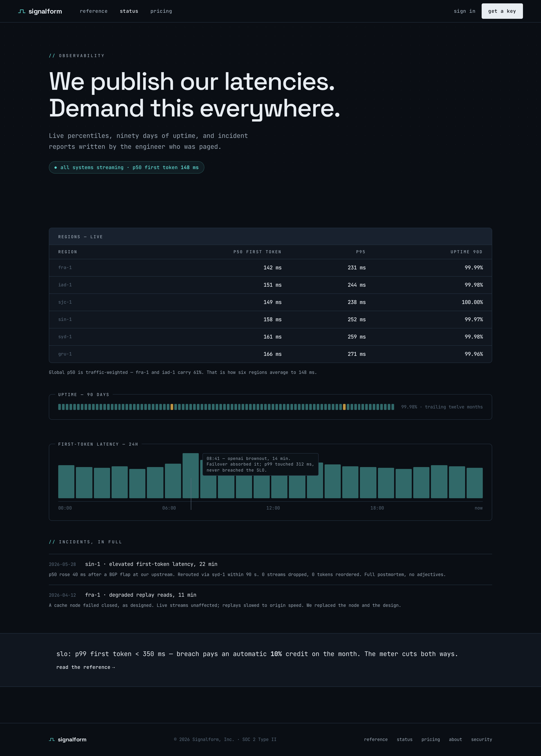Click the P50 FIRST TOKEN column header
Image resolution: width=541 pixels, height=756 pixels.
257,252
